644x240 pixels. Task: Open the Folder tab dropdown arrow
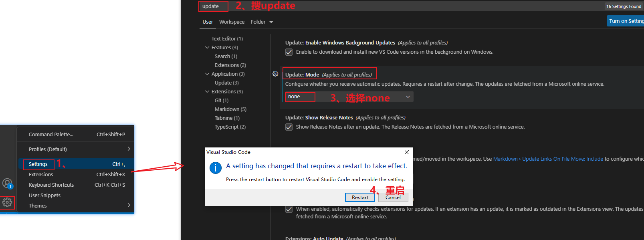tap(271, 22)
